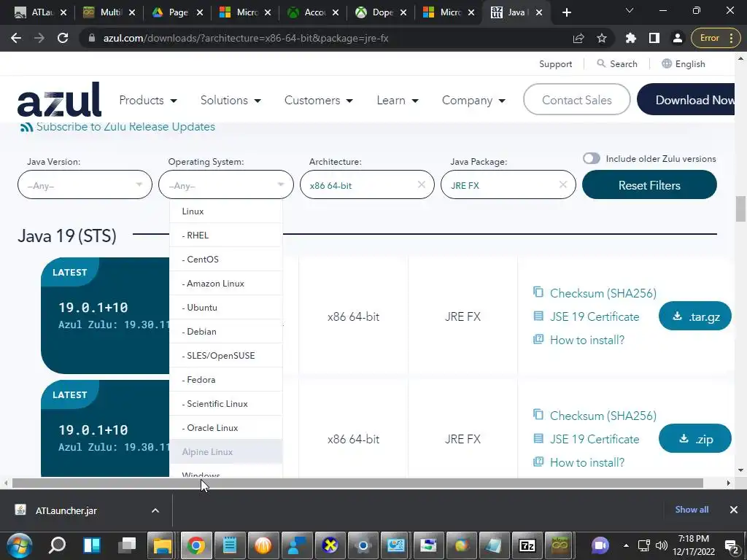
Task: Open the notifications icon in tray
Action: click(732, 546)
